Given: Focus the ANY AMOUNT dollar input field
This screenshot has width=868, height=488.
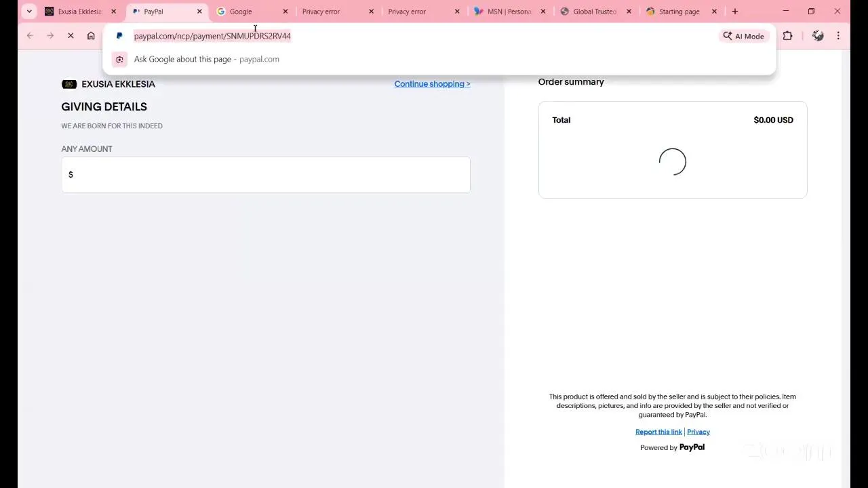Looking at the screenshot, I should pos(266,175).
